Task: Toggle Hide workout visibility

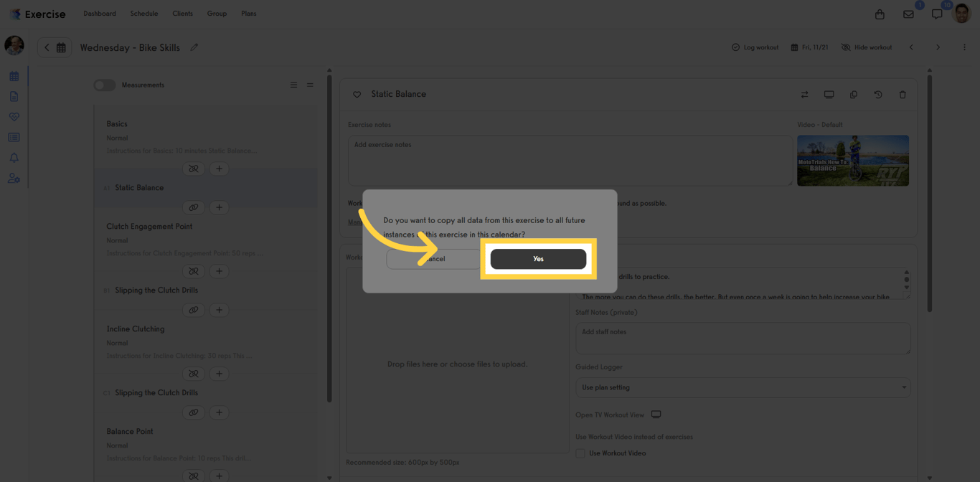Action: (x=867, y=47)
